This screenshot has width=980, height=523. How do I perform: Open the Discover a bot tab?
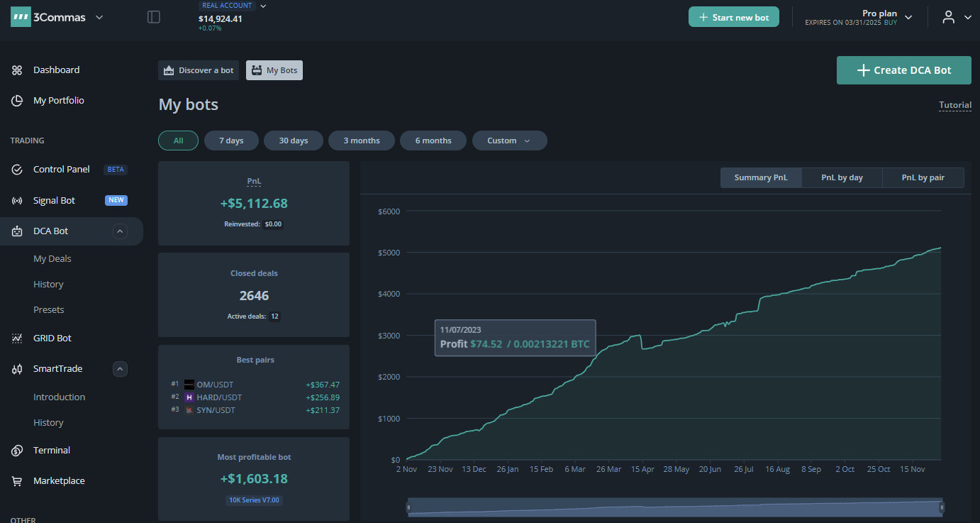coord(199,70)
